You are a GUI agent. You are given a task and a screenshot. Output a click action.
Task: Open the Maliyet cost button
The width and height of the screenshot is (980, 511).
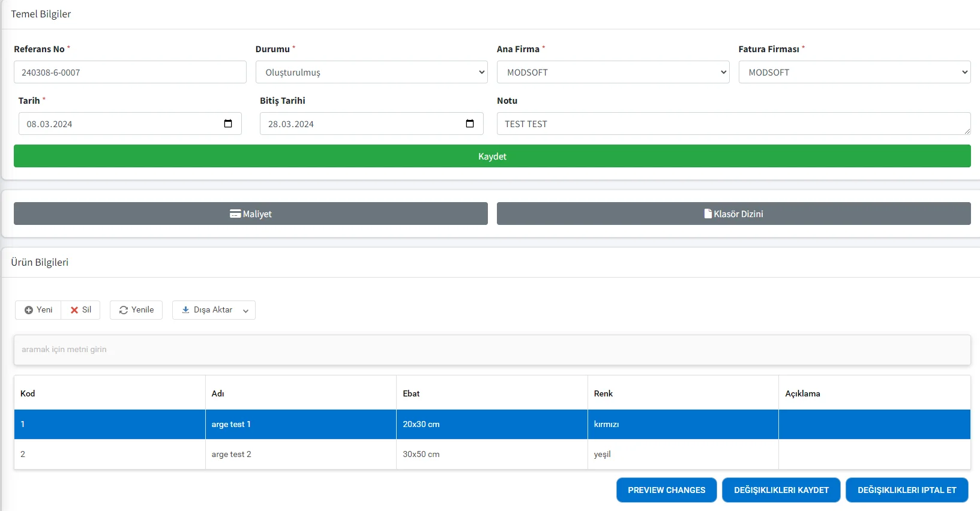[251, 214]
